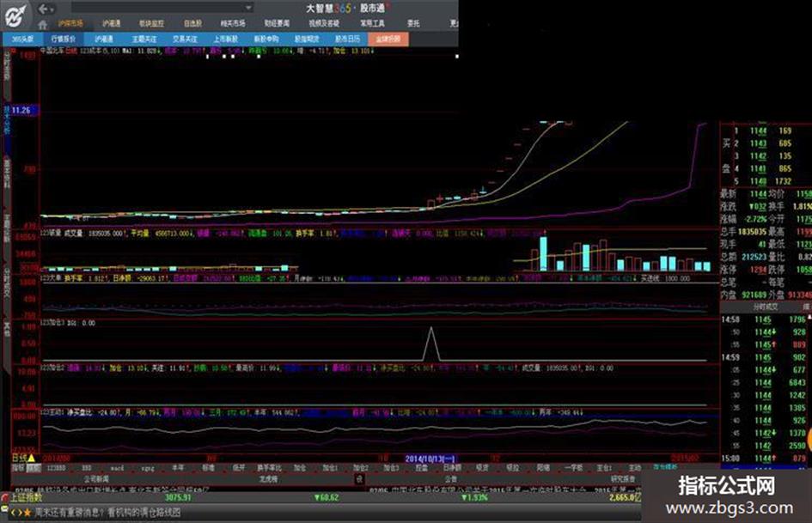Click the 15:00 trade row in tick list
Viewport: 812px width, 523px height.
pos(764,459)
